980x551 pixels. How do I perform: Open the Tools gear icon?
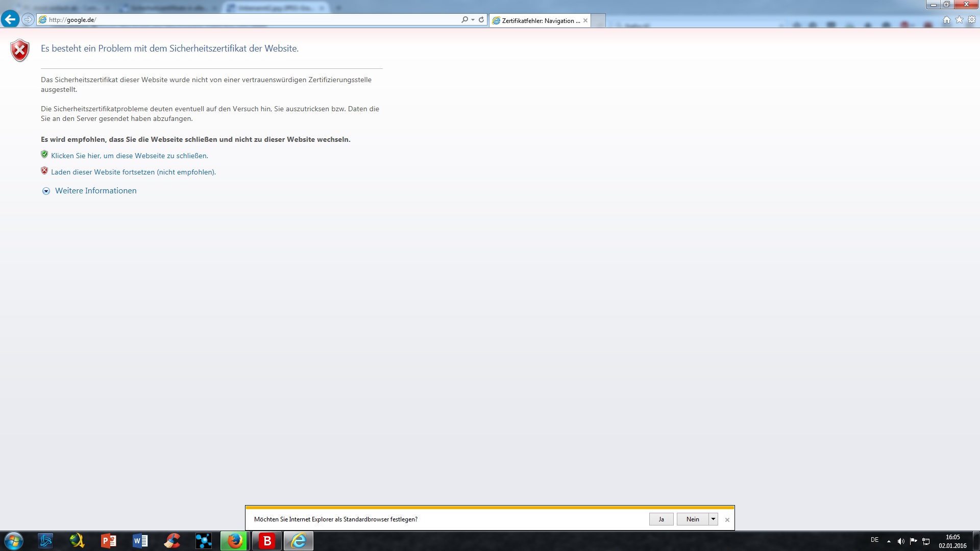click(972, 20)
